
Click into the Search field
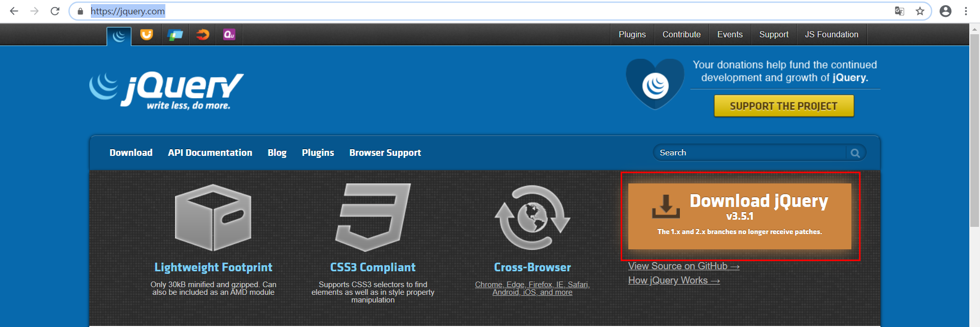click(750, 153)
